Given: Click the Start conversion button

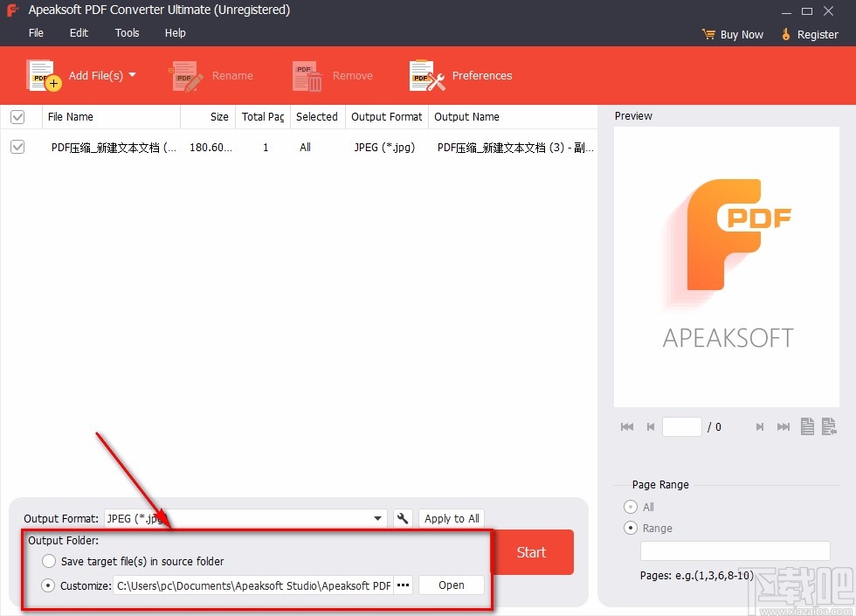Looking at the screenshot, I should click(531, 552).
